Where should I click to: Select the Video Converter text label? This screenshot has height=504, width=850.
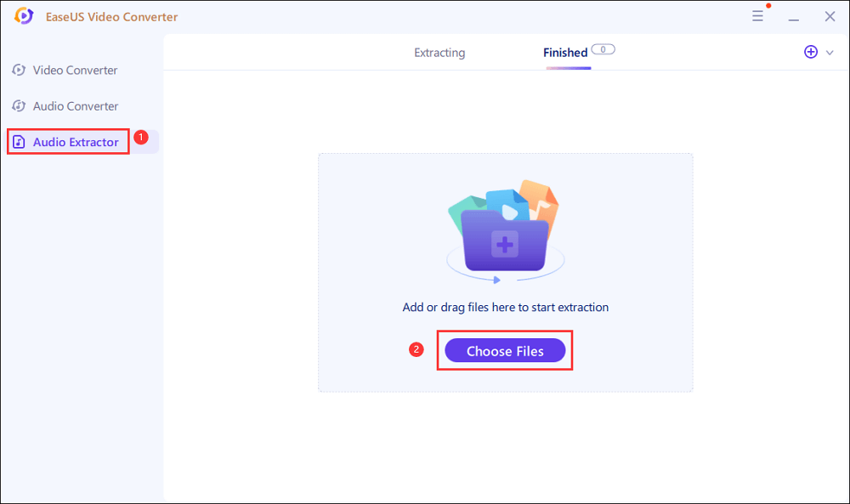75,70
